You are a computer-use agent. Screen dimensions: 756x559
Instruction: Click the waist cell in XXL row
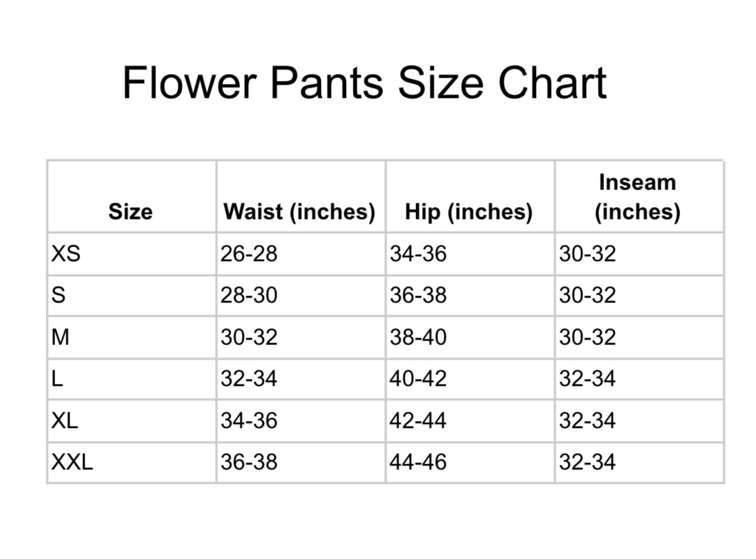tap(248, 462)
